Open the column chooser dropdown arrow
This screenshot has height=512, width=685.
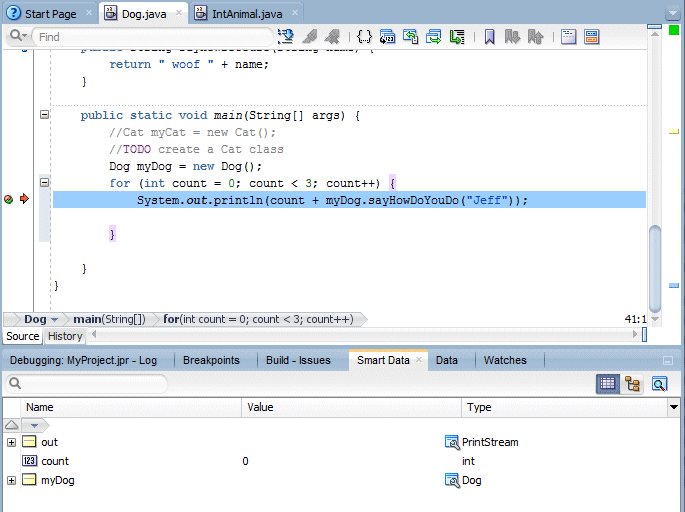click(x=674, y=407)
